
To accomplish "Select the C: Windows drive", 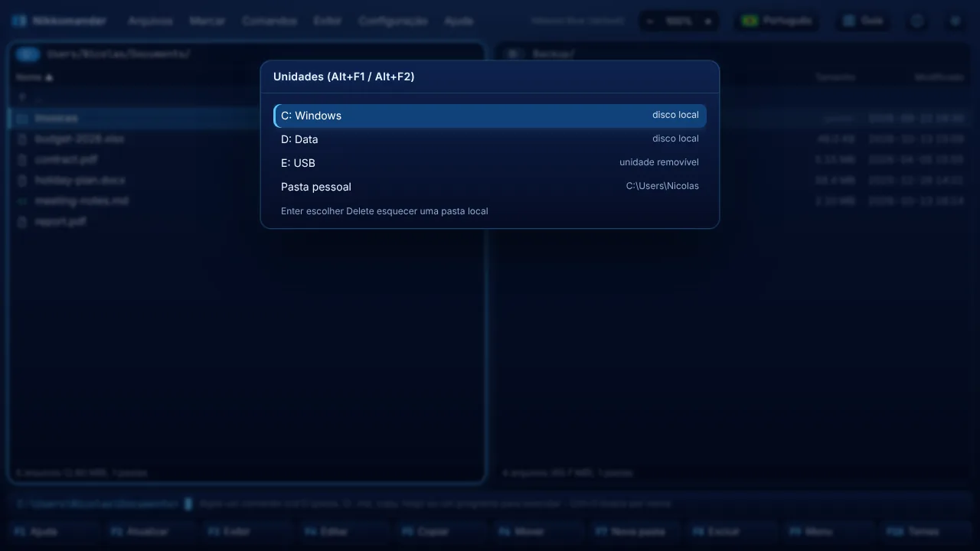I will coord(490,116).
